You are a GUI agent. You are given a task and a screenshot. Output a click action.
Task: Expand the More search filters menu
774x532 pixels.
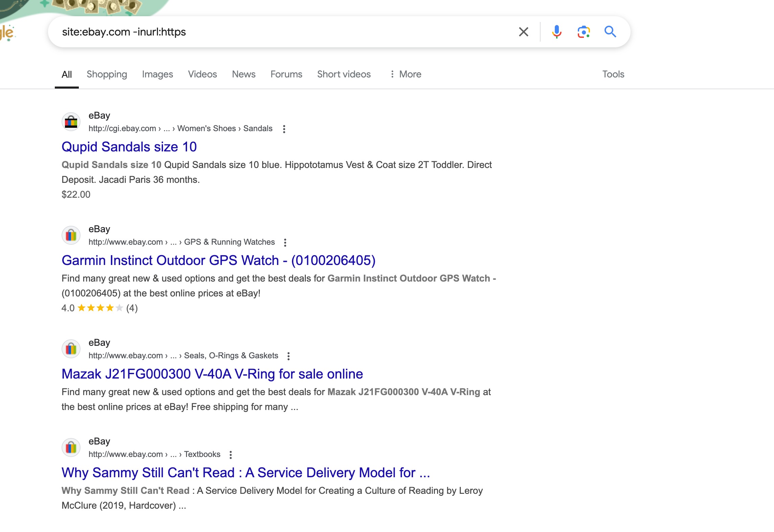click(406, 74)
